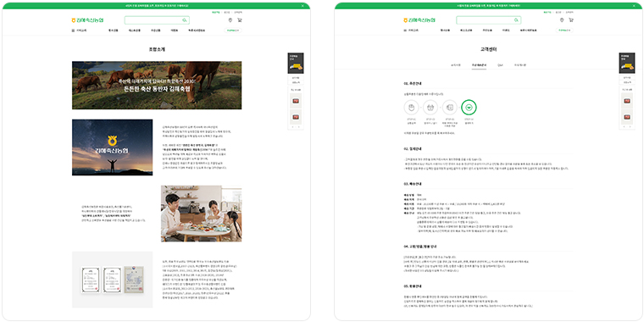
Task: Click the green-circled STEP 04 icon
Action: tap(469, 108)
